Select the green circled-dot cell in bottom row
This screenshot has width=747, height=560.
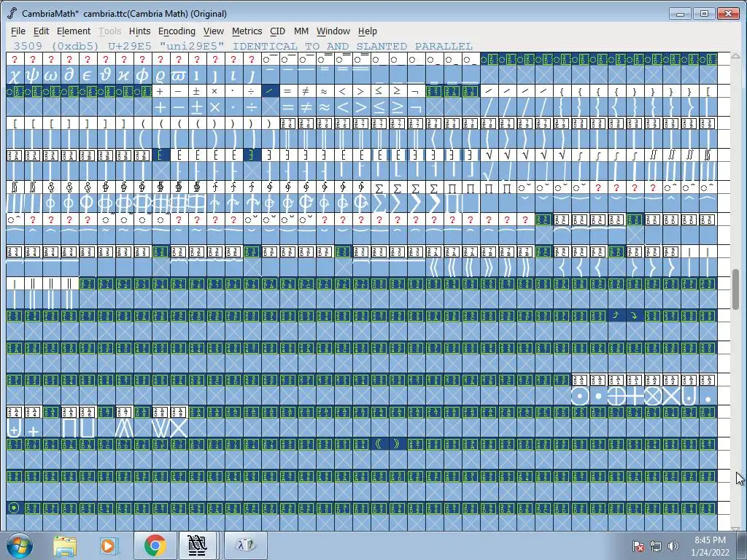point(15,508)
